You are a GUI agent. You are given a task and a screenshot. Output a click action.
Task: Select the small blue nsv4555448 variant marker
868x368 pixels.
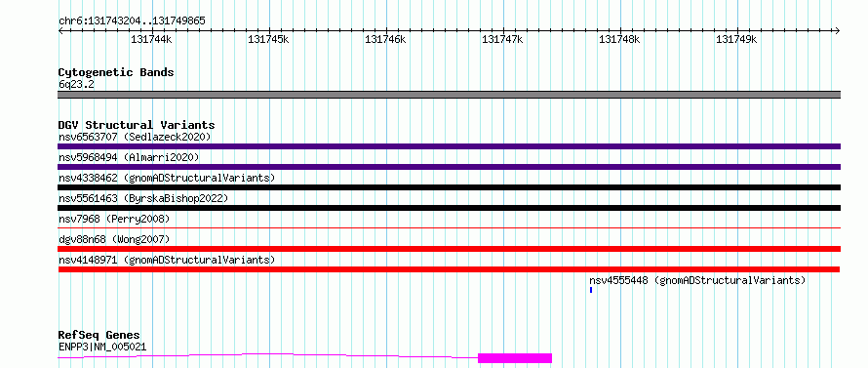pos(591,290)
